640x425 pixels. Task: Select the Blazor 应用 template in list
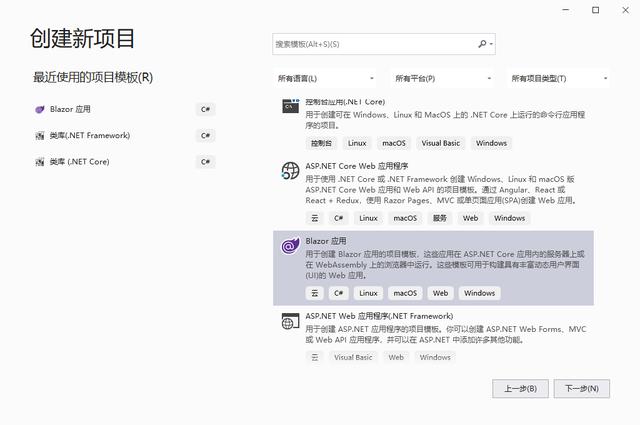433,268
